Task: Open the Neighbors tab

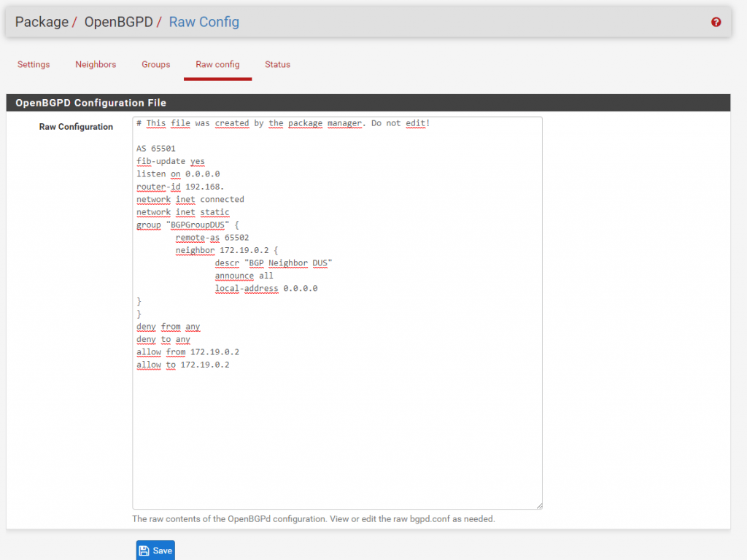Action: click(x=96, y=64)
